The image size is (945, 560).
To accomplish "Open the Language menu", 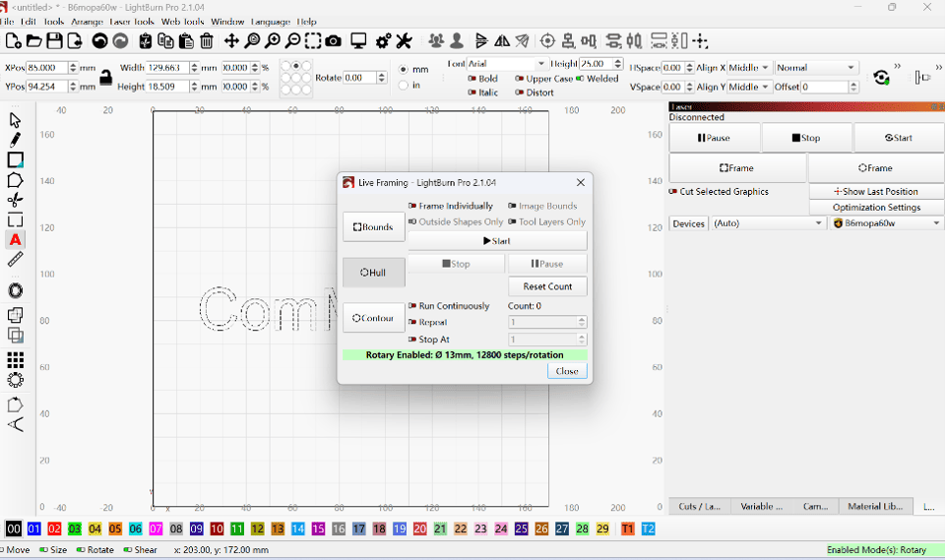I will tap(270, 22).
